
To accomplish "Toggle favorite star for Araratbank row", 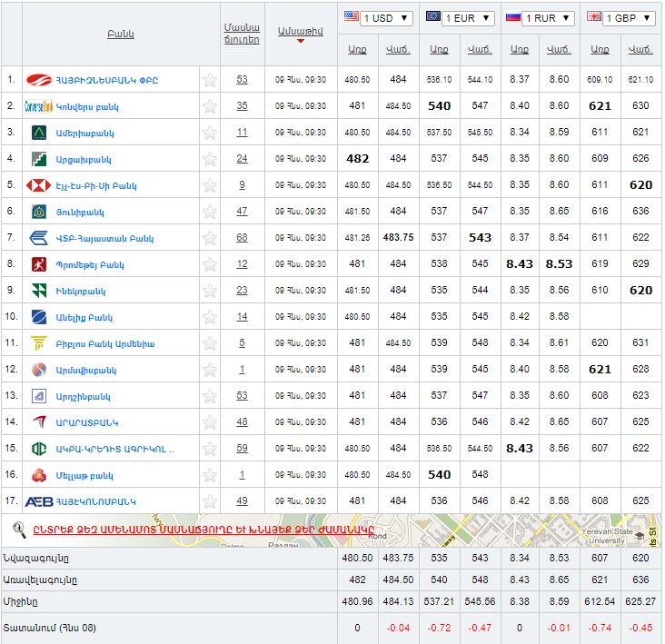I will pyautogui.click(x=210, y=422).
